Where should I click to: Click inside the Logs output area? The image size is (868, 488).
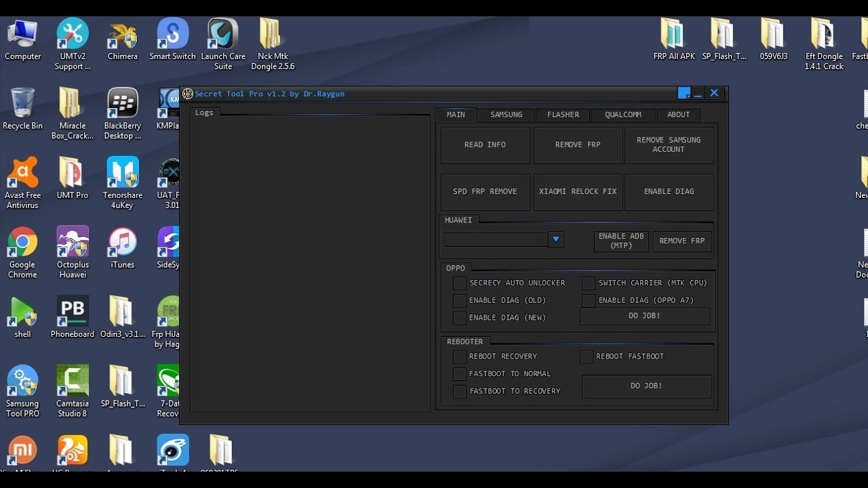[x=310, y=262]
